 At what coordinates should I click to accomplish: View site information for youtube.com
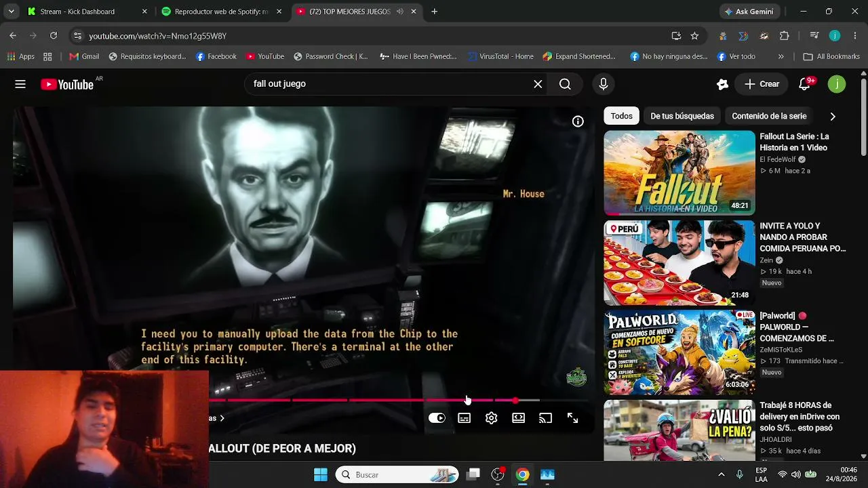[77, 36]
